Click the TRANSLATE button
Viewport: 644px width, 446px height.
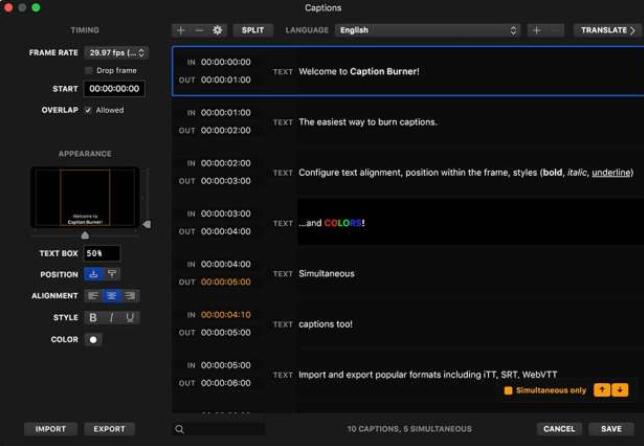(607, 30)
